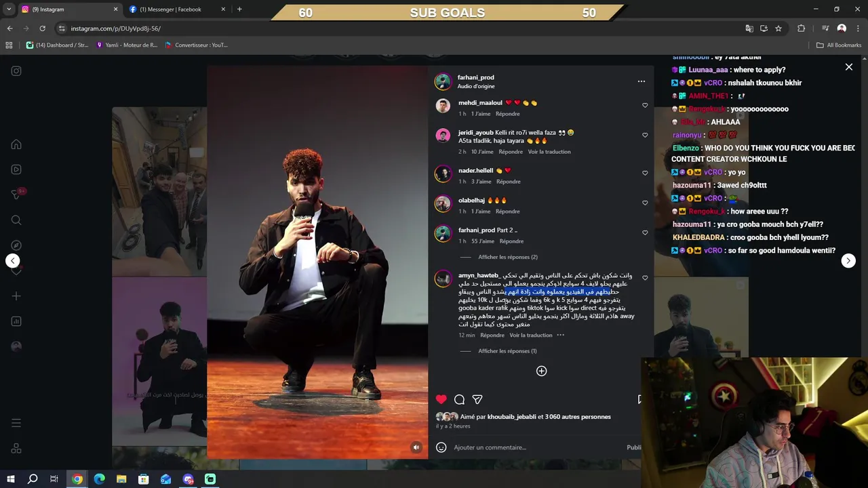Open farhani_prod avatar in post header
This screenshot has height=488, width=868.
click(x=443, y=81)
